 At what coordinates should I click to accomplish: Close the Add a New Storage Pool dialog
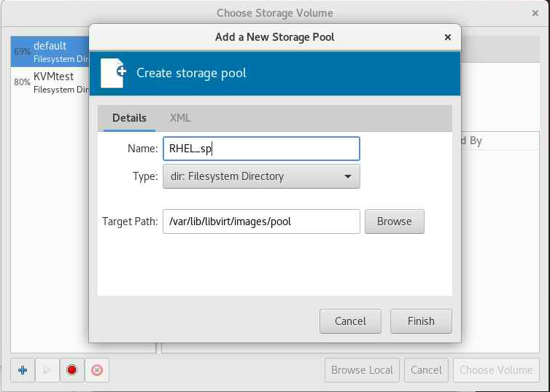pos(448,36)
